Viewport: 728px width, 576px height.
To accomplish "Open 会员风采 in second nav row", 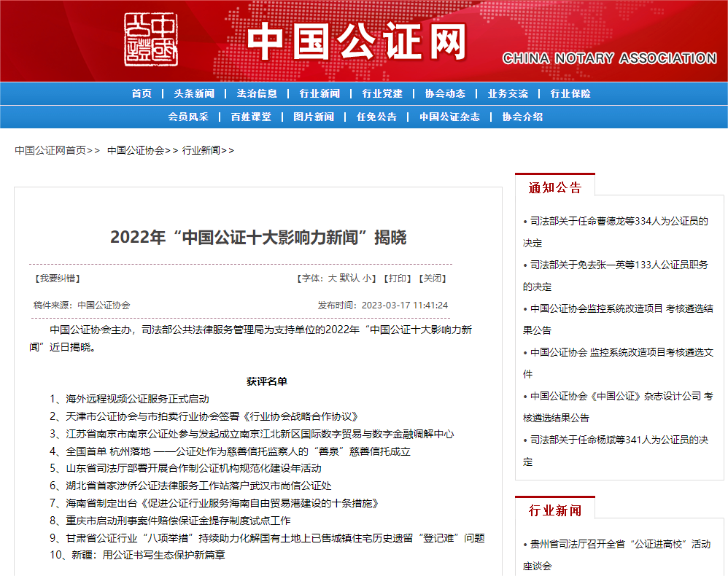I will click(x=188, y=117).
